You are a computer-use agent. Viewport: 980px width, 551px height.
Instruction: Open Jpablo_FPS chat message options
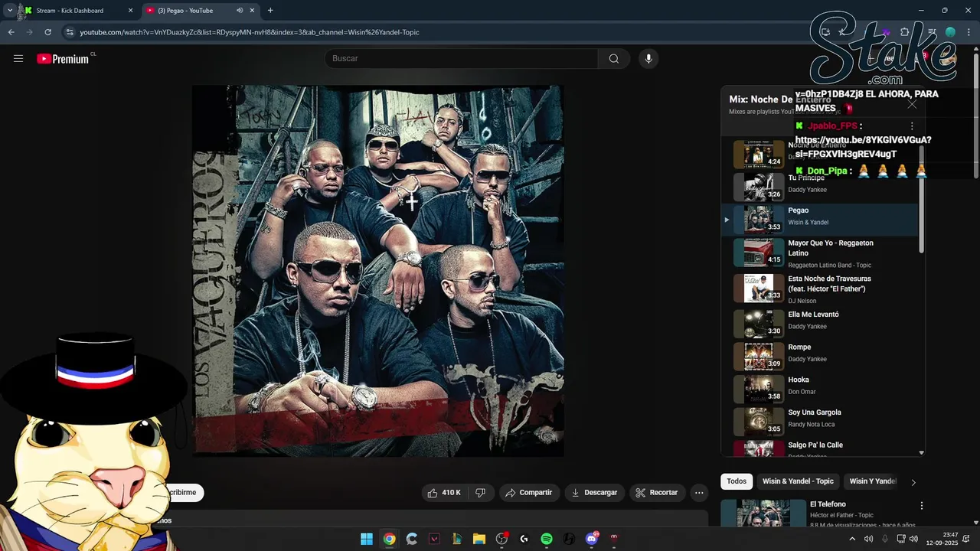(x=912, y=126)
